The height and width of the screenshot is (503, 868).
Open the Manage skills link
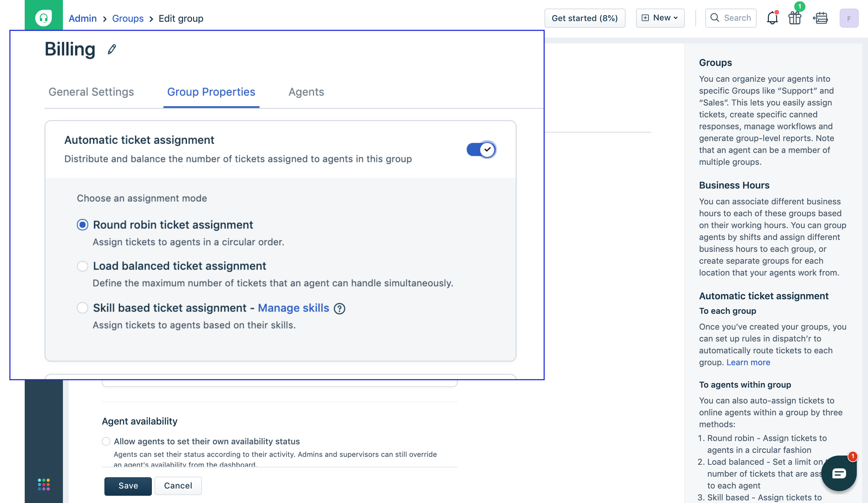click(x=294, y=308)
